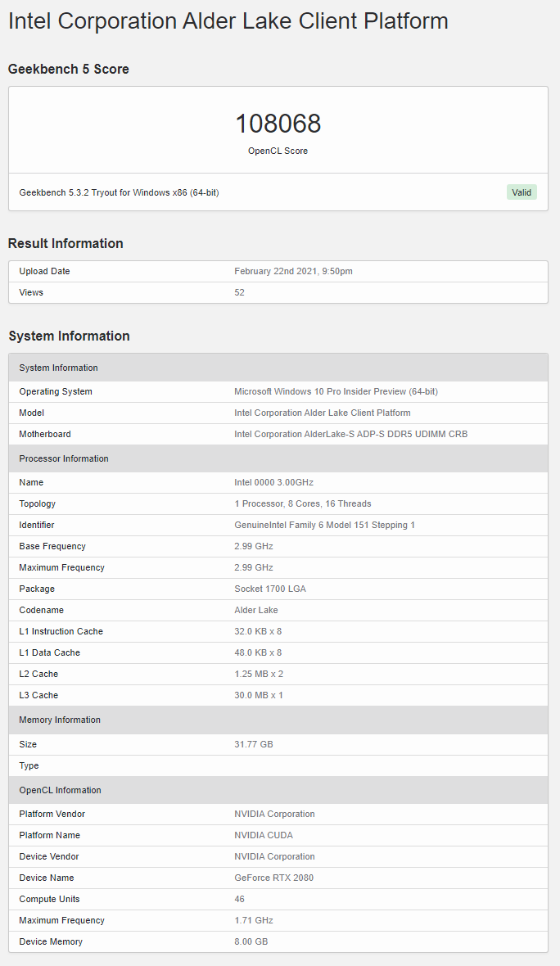Click the 'Platform Name' label
This screenshot has height=966, width=560.
[49, 835]
